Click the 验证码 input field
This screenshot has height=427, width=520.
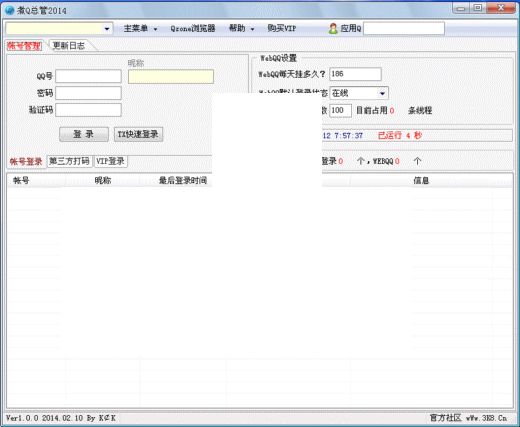pyautogui.click(x=88, y=110)
